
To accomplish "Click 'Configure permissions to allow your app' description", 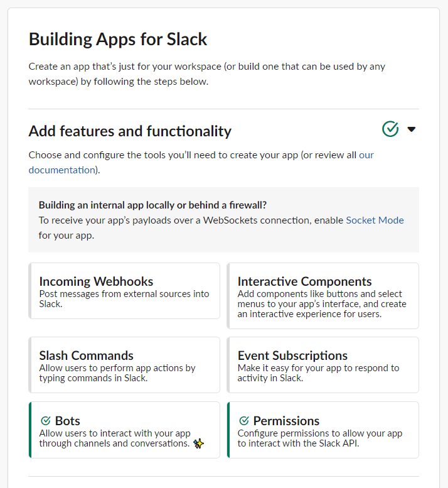I will 320,438.
